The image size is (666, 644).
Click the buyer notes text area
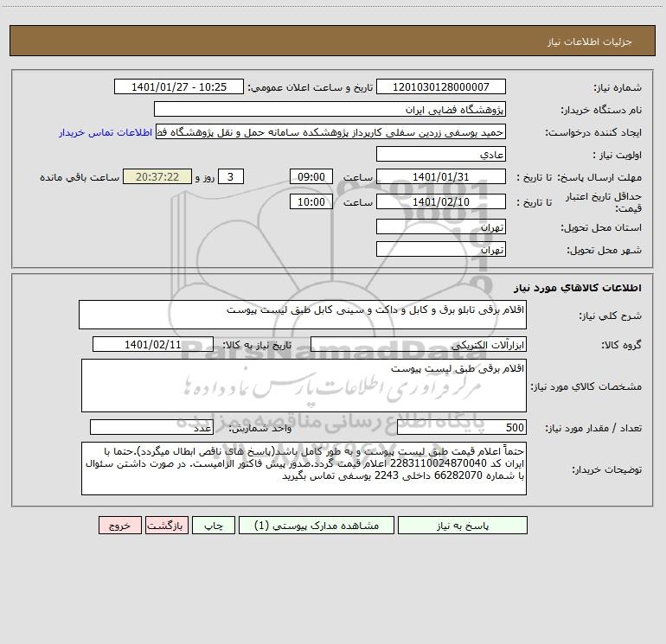click(304, 469)
